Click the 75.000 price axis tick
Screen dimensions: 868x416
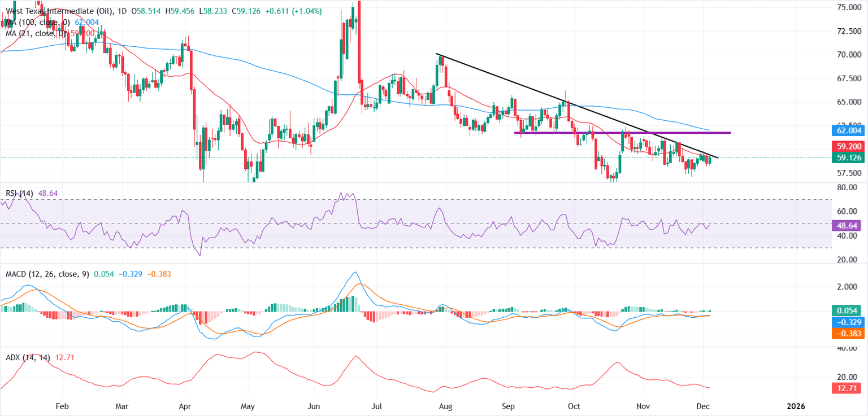[849, 7]
